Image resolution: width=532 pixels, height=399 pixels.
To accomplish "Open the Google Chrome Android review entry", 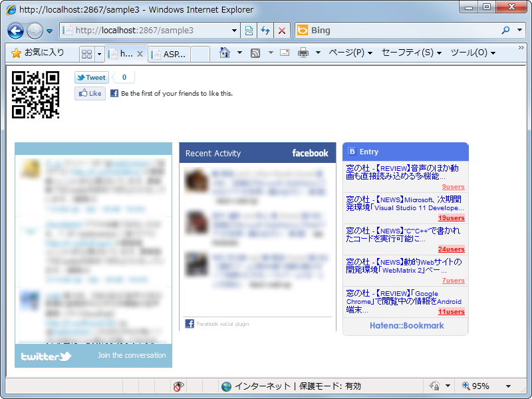I will coord(404,301).
